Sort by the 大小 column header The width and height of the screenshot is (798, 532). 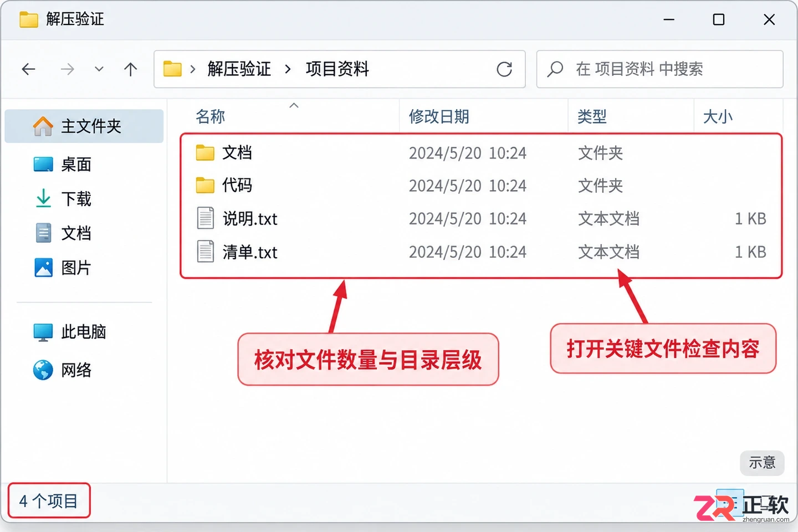[718, 116]
